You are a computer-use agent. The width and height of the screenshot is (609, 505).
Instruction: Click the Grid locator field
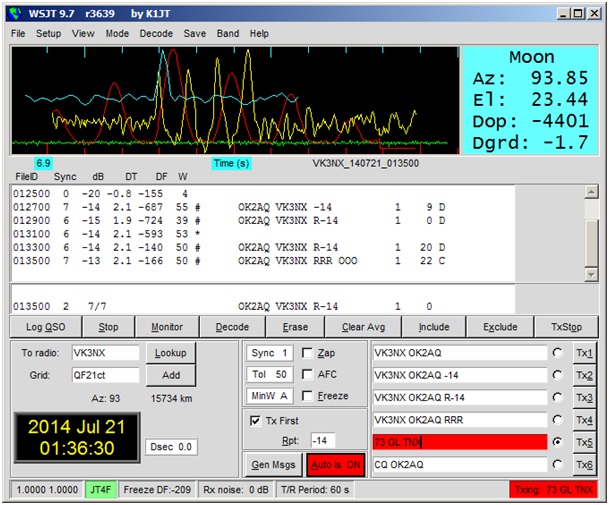click(106, 375)
